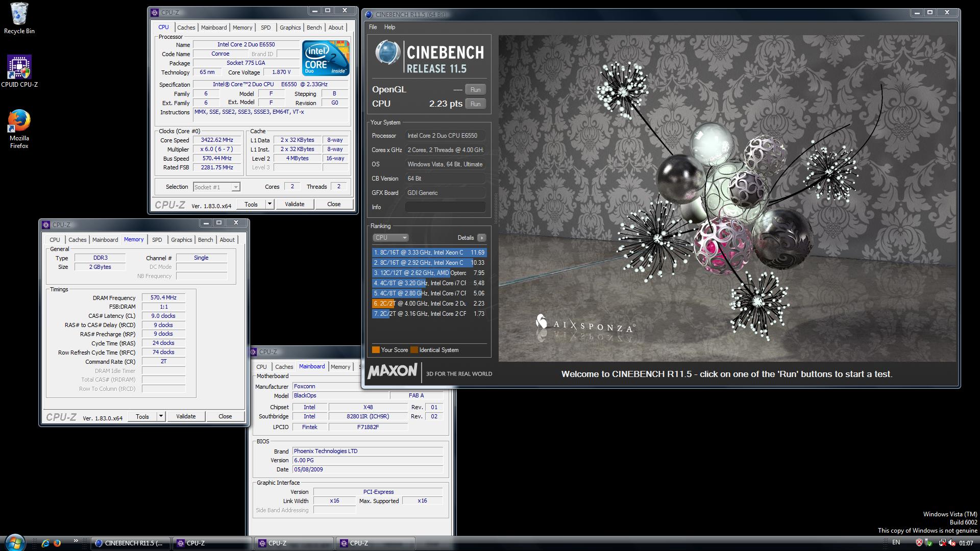The width and height of the screenshot is (980, 551).
Task: Click the muted volume tray icon
Action: [951, 543]
